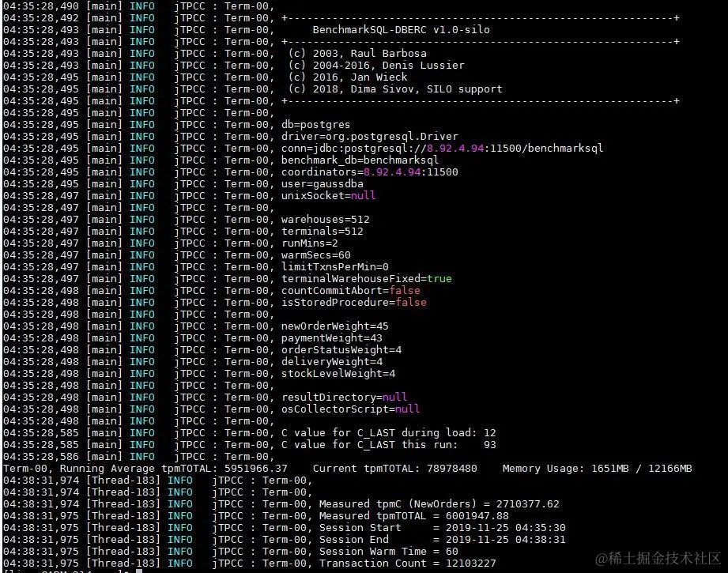
Task: Select user=gaussdba text
Action: (x=323, y=184)
